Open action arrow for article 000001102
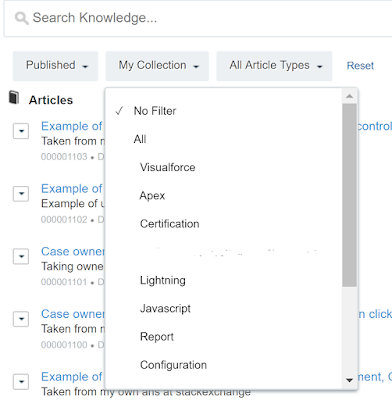The image size is (392, 400). 21,193
